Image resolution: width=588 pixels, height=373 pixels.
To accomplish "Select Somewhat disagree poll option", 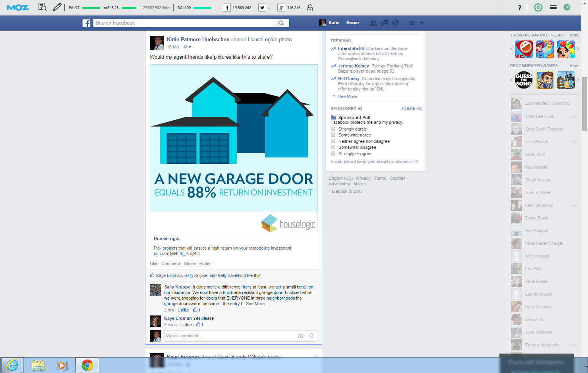I will coord(333,147).
